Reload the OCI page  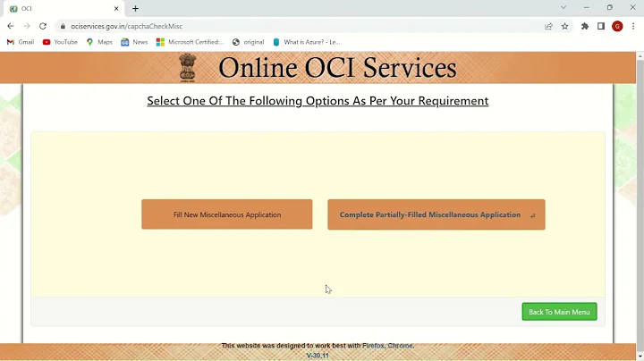43,26
